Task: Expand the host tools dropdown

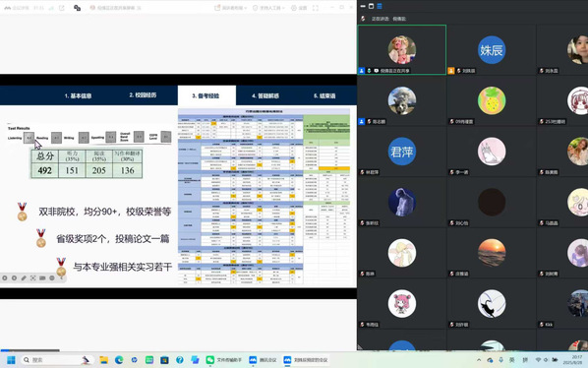Action: click(268, 8)
